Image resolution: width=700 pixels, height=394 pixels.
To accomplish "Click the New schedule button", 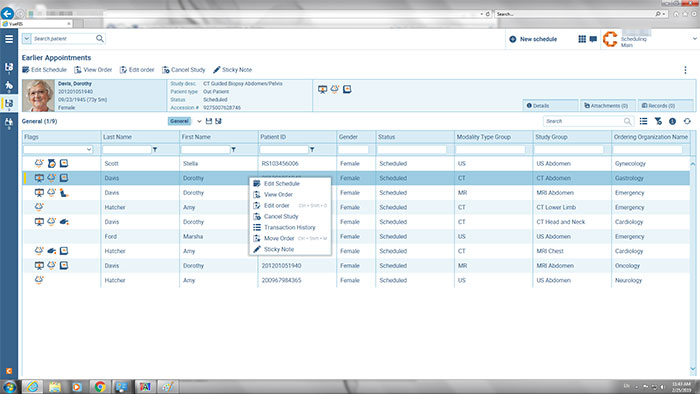I will [x=533, y=39].
